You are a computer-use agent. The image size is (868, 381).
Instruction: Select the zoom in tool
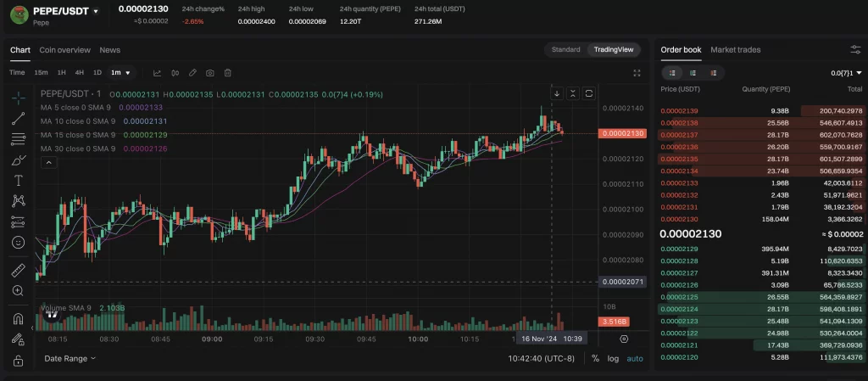(x=19, y=291)
